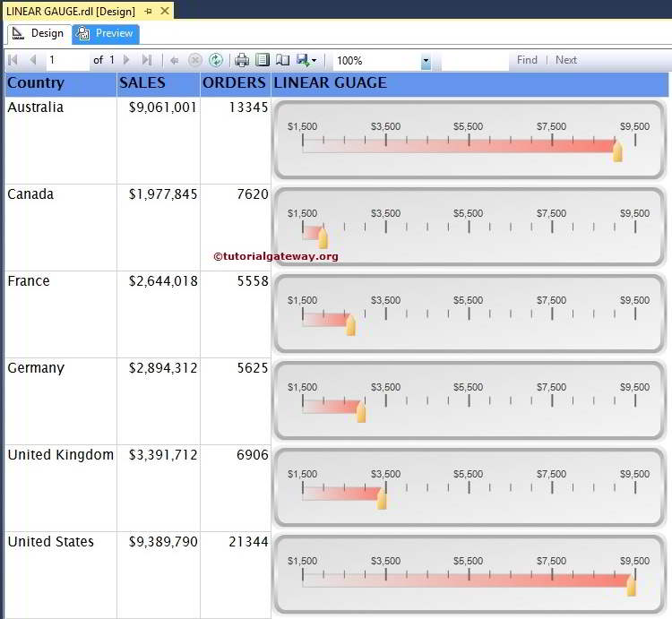Image resolution: width=672 pixels, height=619 pixels.
Task: Click $7,500 label on United States gauge
Action: [552, 561]
